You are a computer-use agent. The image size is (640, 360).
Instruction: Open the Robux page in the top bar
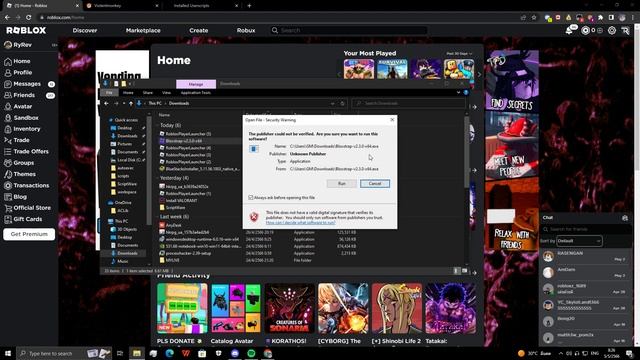coord(246,31)
